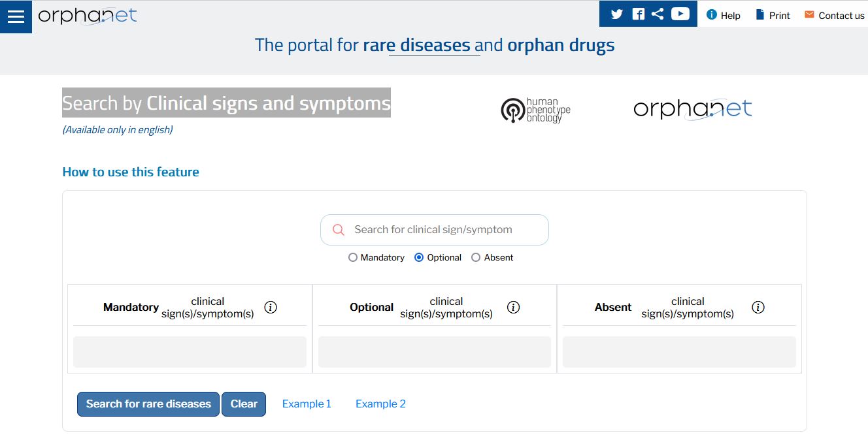The image size is (868, 446).
Task: Click the Search by Clinical signs and symptoms heading
Action: (226, 103)
